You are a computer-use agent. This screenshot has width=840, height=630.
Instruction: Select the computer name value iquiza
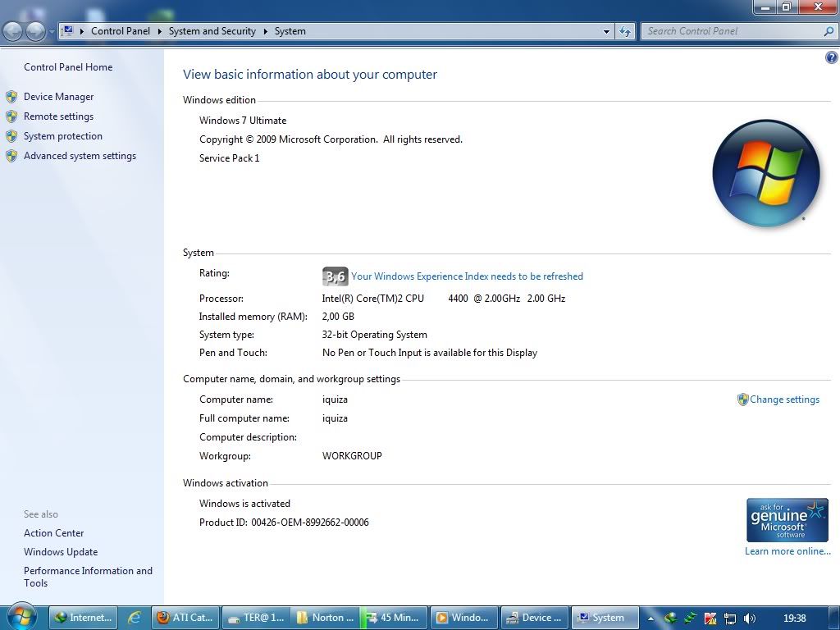(x=335, y=399)
